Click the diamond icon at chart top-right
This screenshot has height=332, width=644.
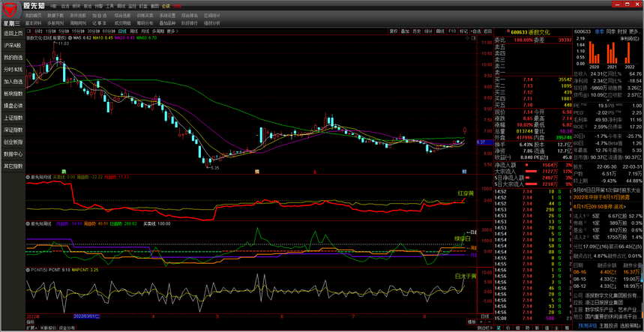(x=467, y=37)
